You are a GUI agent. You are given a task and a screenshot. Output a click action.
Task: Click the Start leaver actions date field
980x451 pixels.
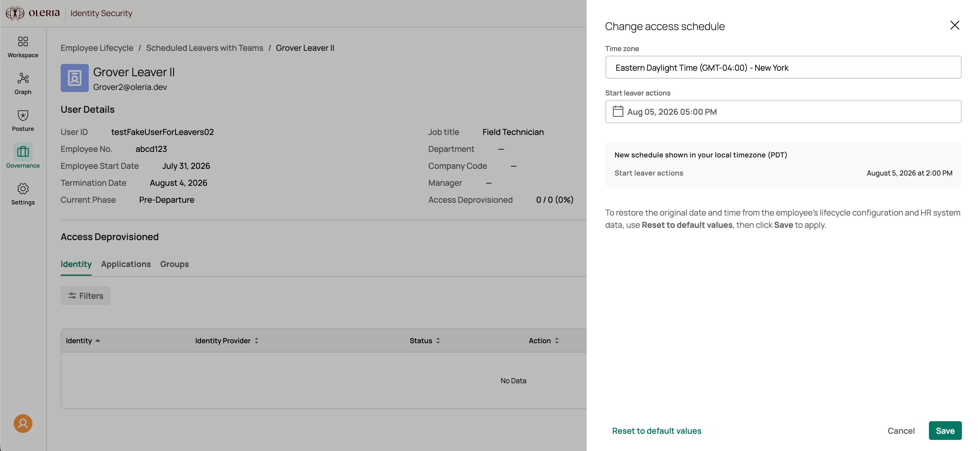pyautogui.click(x=783, y=112)
